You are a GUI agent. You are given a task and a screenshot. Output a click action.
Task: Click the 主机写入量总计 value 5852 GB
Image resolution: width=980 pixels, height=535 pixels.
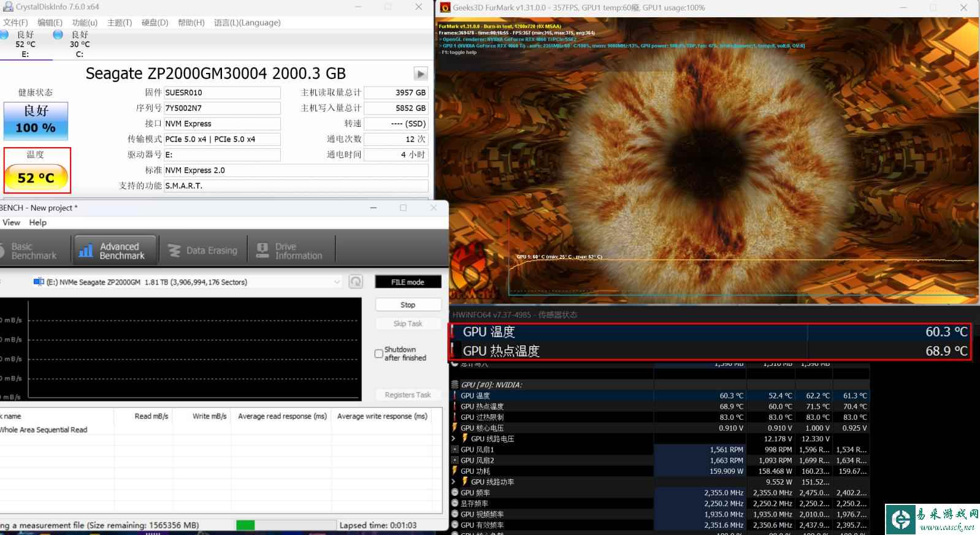(396, 108)
